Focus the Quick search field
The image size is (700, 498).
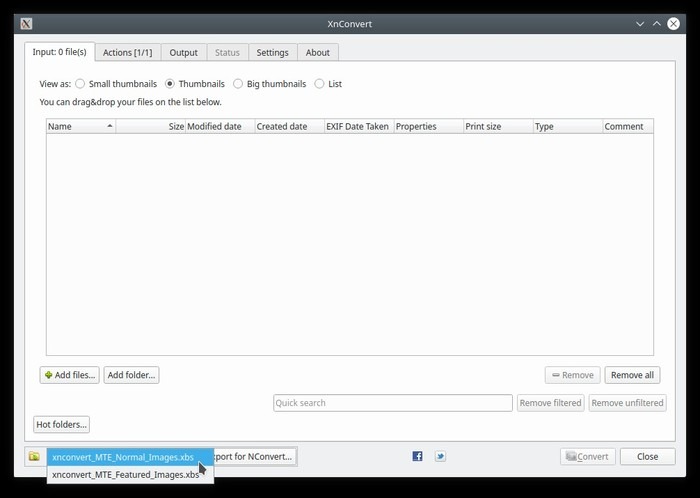coord(393,403)
